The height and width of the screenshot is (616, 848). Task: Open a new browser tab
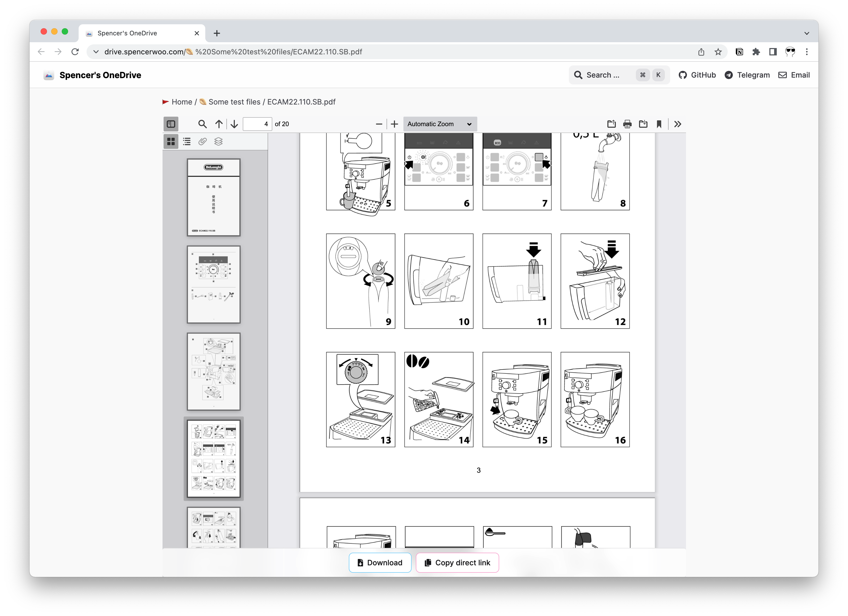pos(217,33)
